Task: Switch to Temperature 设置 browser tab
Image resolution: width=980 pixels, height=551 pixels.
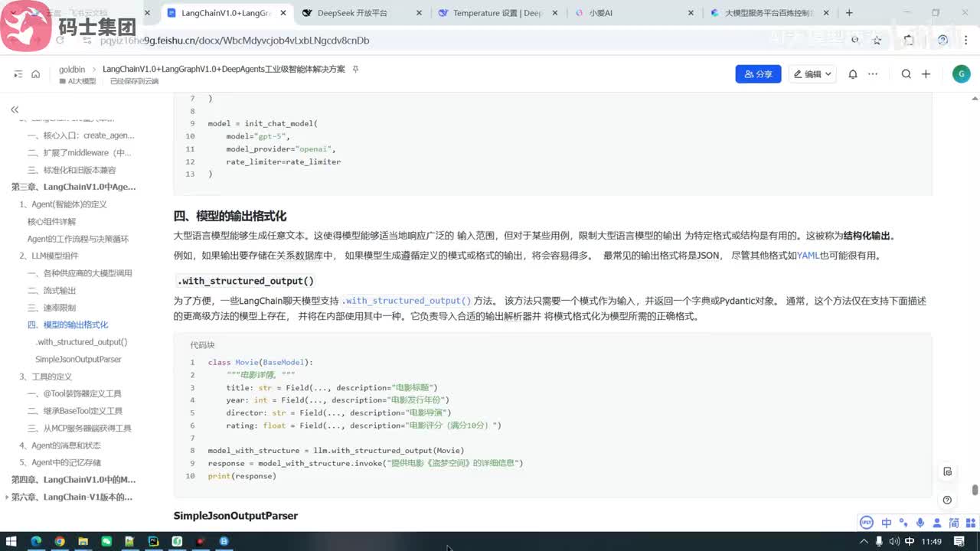Action: (497, 13)
